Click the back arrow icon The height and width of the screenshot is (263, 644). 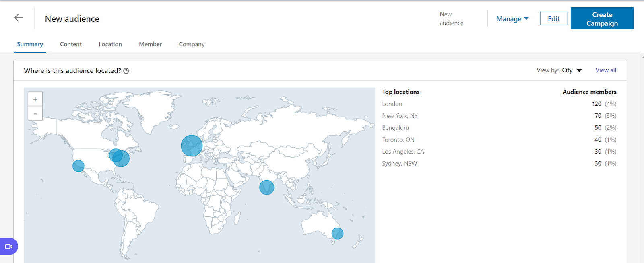coord(19,18)
